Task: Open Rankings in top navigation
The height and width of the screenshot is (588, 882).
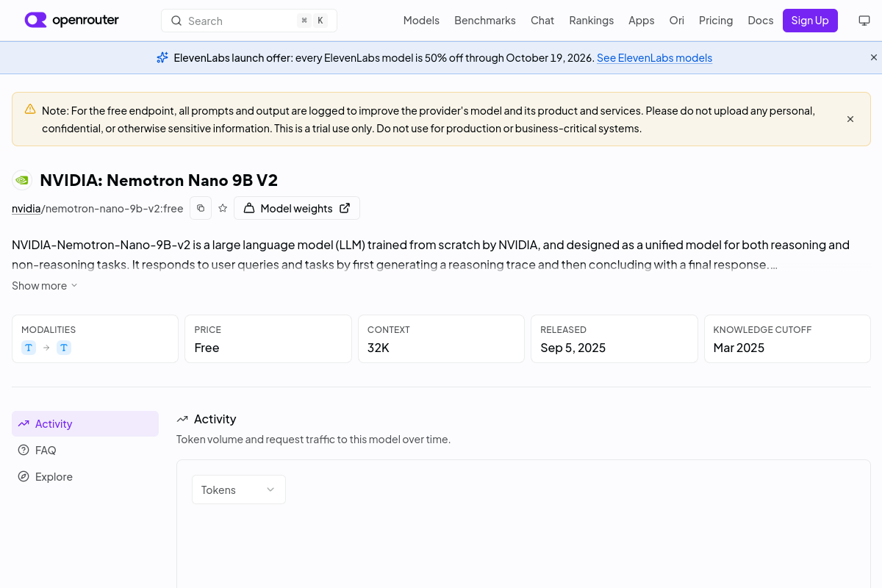Action: tap(591, 21)
